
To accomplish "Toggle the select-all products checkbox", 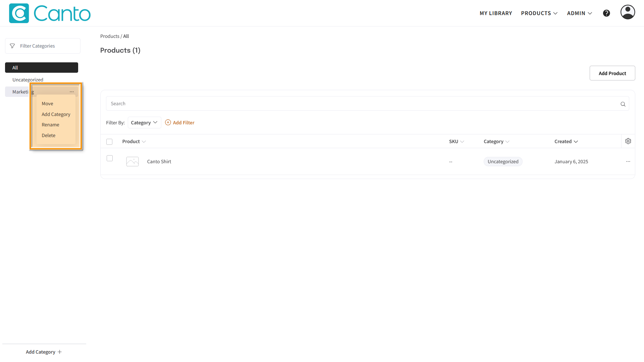I will pyautogui.click(x=109, y=142).
